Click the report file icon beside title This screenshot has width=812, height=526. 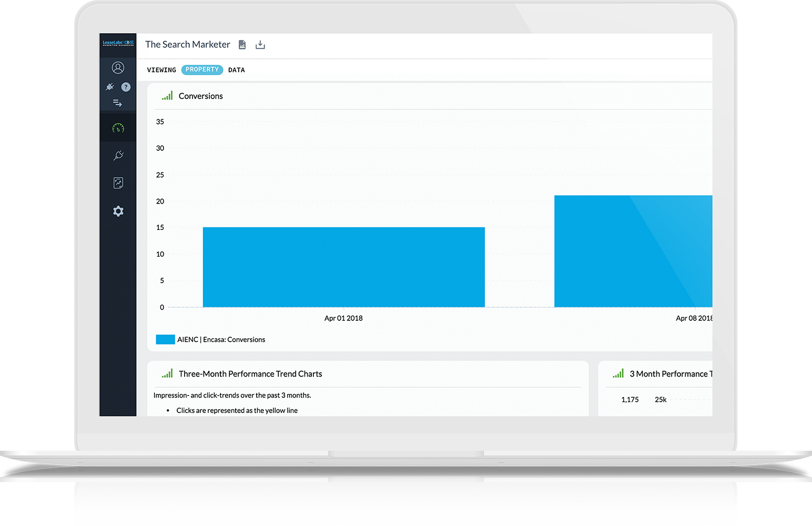click(242, 45)
